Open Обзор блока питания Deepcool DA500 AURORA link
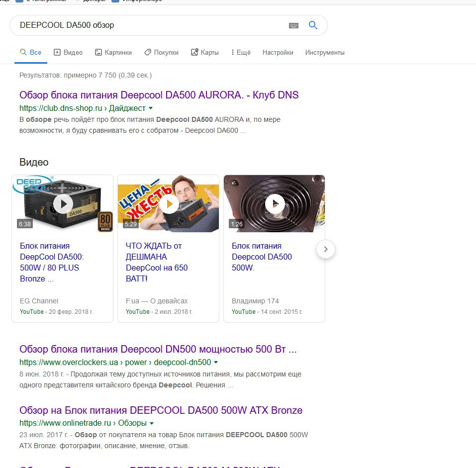476x468 pixels. coord(159,95)
